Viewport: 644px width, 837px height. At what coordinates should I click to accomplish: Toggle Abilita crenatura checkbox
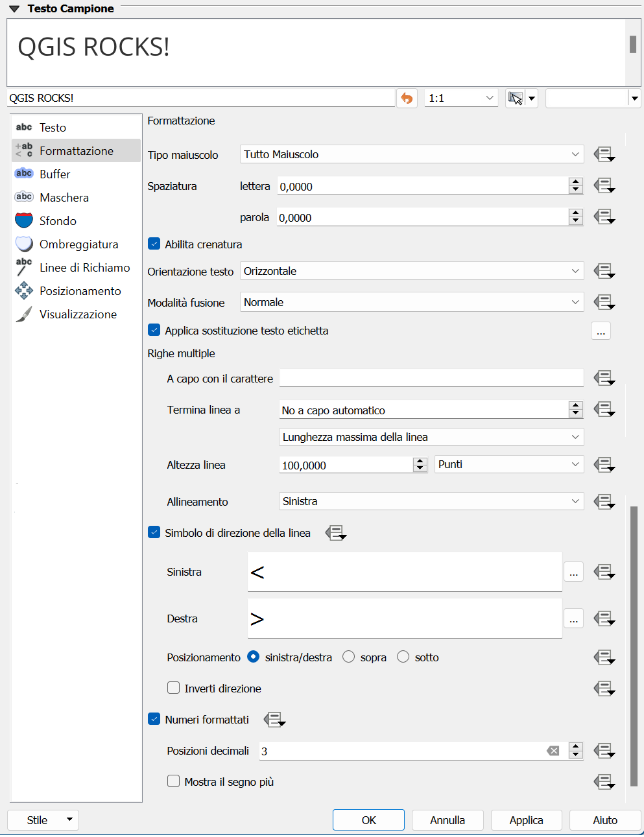point(154,244)
